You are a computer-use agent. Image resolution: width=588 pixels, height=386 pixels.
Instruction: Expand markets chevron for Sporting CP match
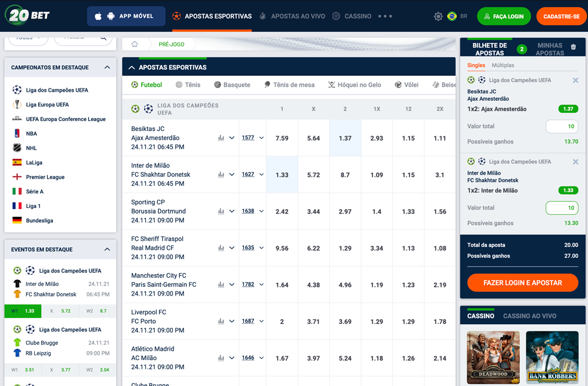point(232,212)
